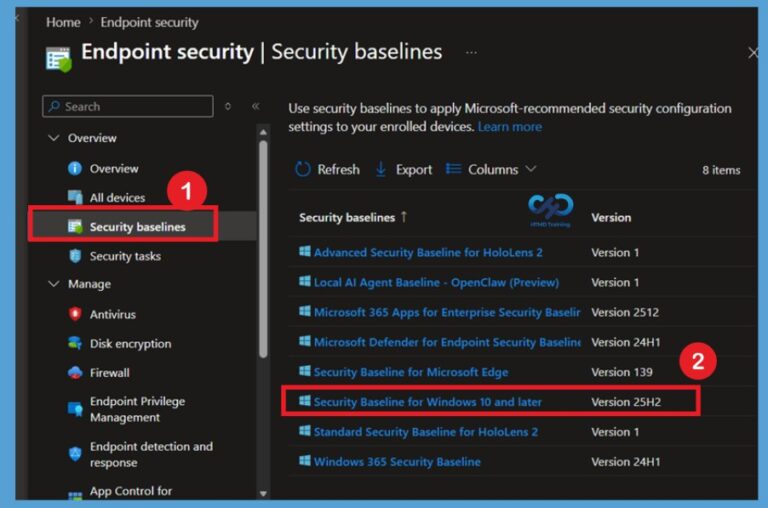Click the Refresh circular arrow icon

[303, 169]
